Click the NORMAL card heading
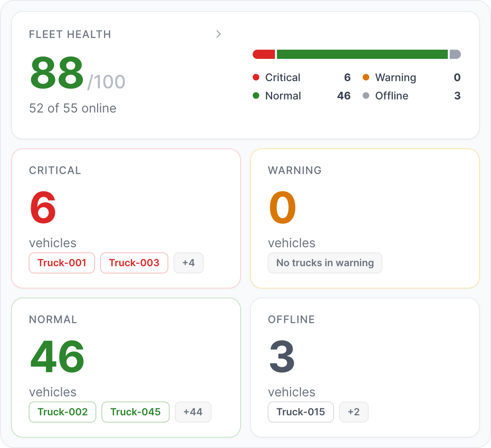The width and height of the screenshot is (491, 448). (x=53, y=320)
